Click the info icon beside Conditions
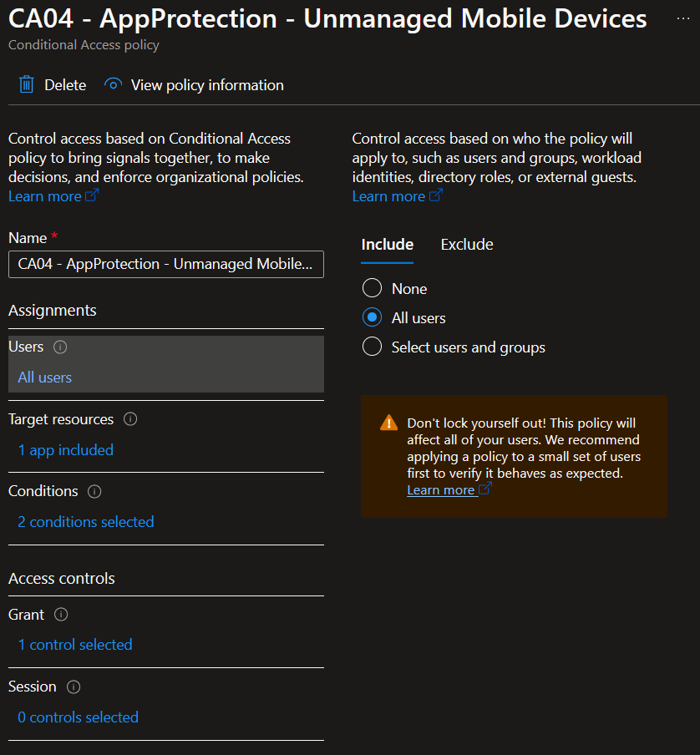The image size is (700, 755). tap(94, 492)
